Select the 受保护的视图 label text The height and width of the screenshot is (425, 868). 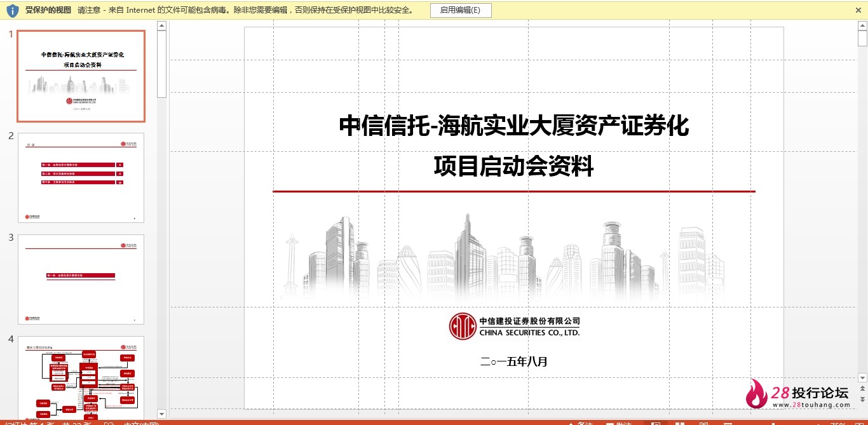coord(48,10)
